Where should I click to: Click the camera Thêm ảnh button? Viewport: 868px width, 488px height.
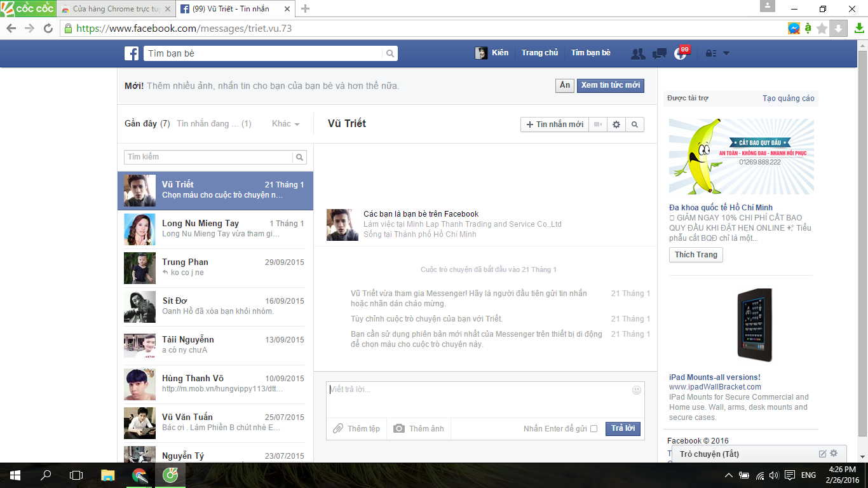418,429
